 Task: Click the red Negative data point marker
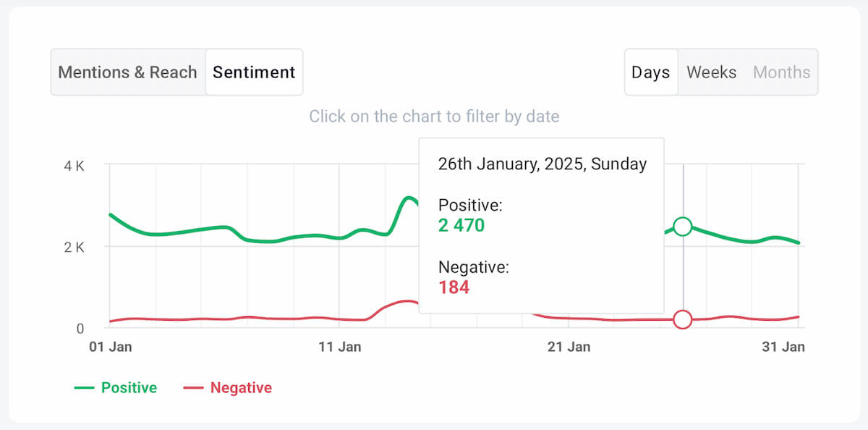click(682, 319)
